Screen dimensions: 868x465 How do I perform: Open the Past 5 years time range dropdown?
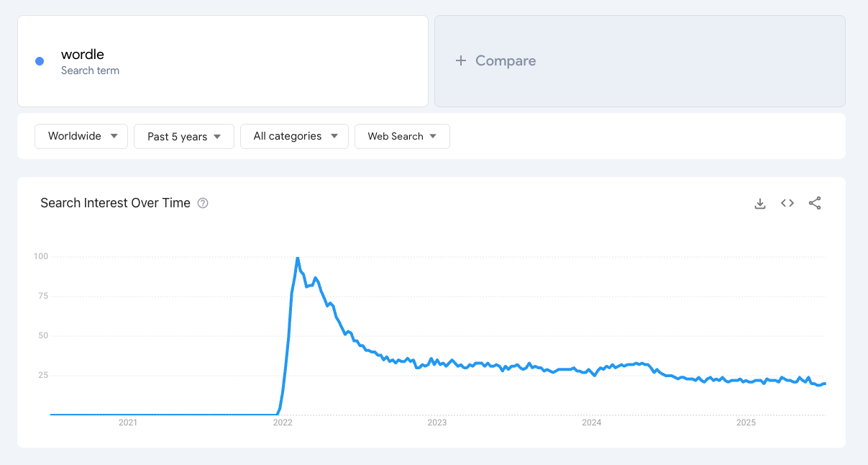pos(183,136)
